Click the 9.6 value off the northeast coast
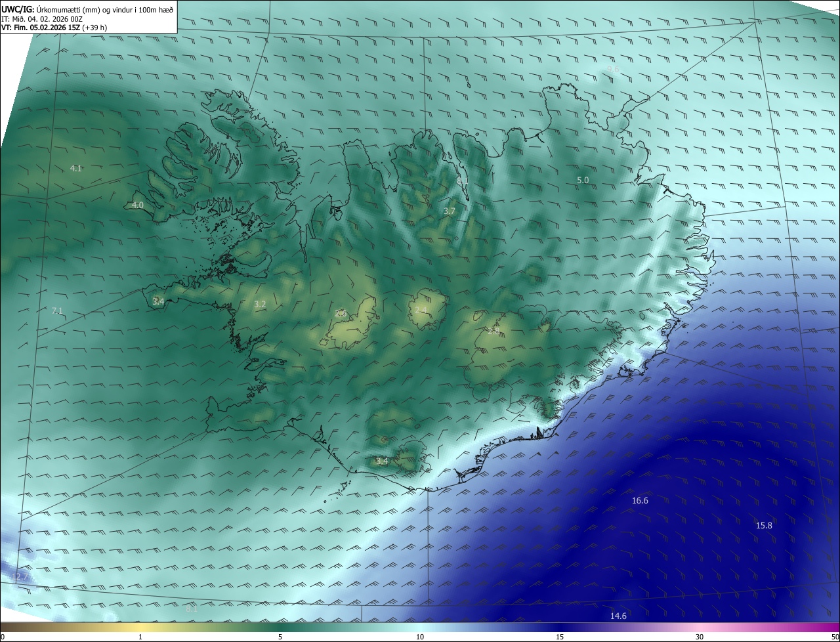The width and height of the screenshot is (840, 642). coord(613,69)
